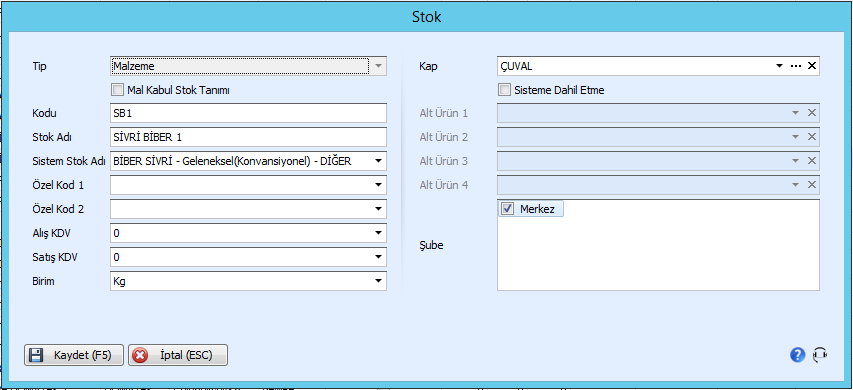
Task: Expand the Satış KDV dropdown
Action: (x=379, y=257)
